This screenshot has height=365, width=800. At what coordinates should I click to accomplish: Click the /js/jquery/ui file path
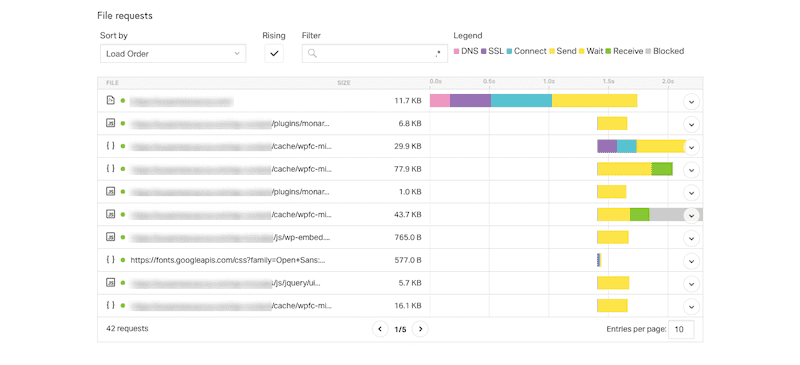[296, 283]
